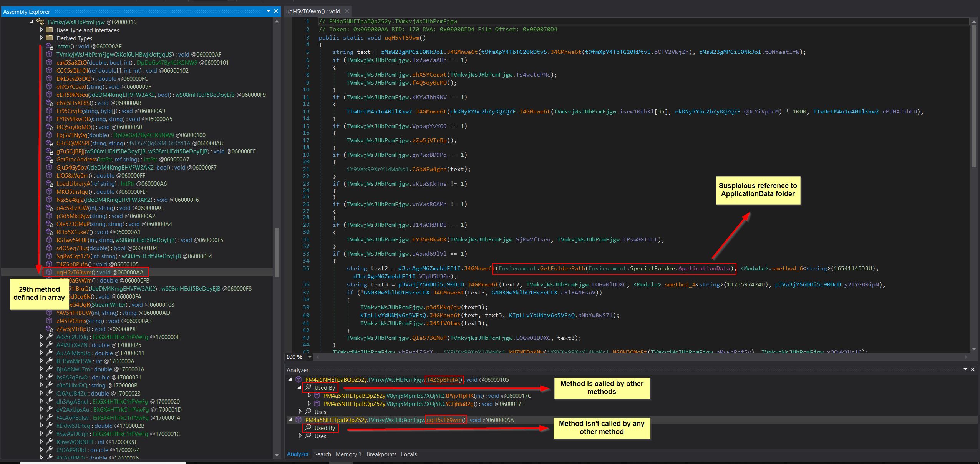Select T4Z5pBPufA() : void tree item
Viewport: 980px width, 464px height.
(x=97, y=264)
